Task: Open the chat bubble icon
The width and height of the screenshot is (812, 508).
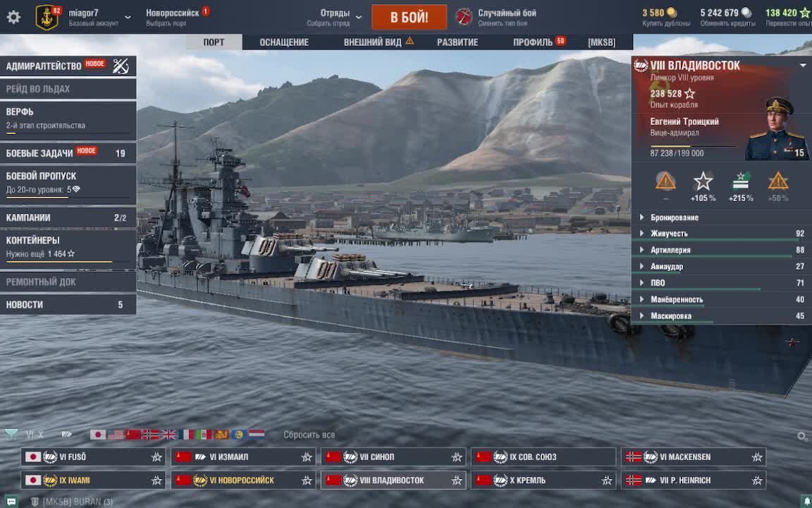Action: coord(11,501)
